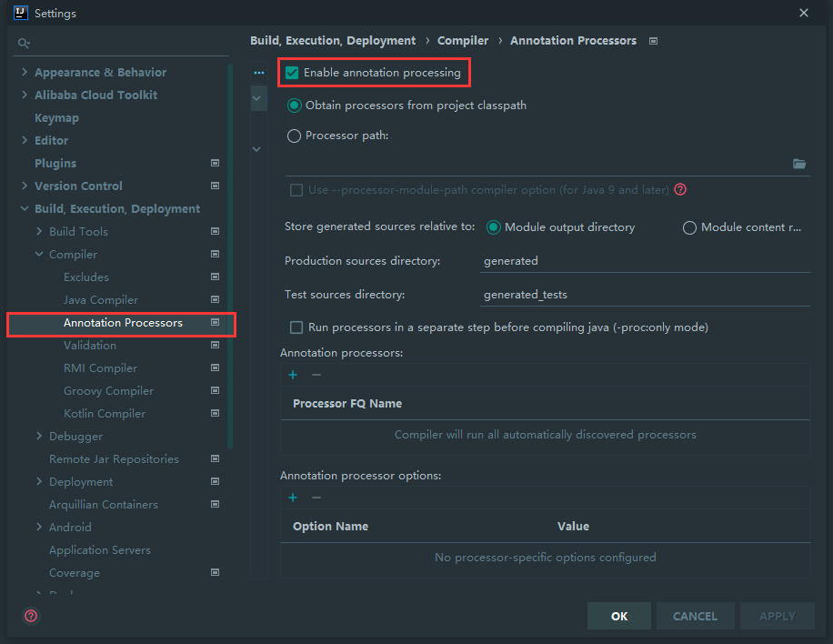Select Keymap in the settings list

tap(56, 118)
